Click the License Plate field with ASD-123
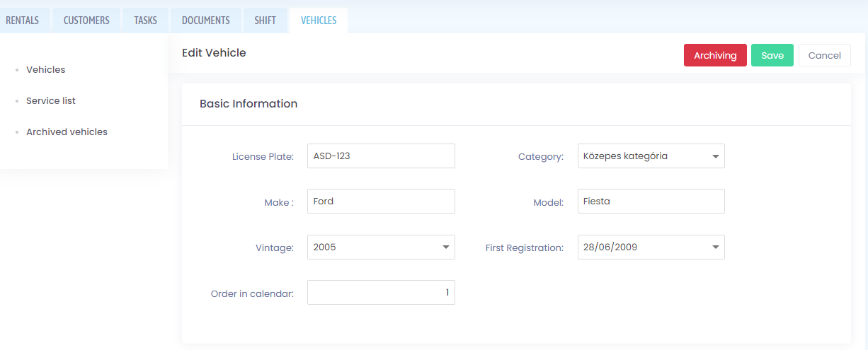The height and width of the screenshot is (350, 868). (381, 156)
